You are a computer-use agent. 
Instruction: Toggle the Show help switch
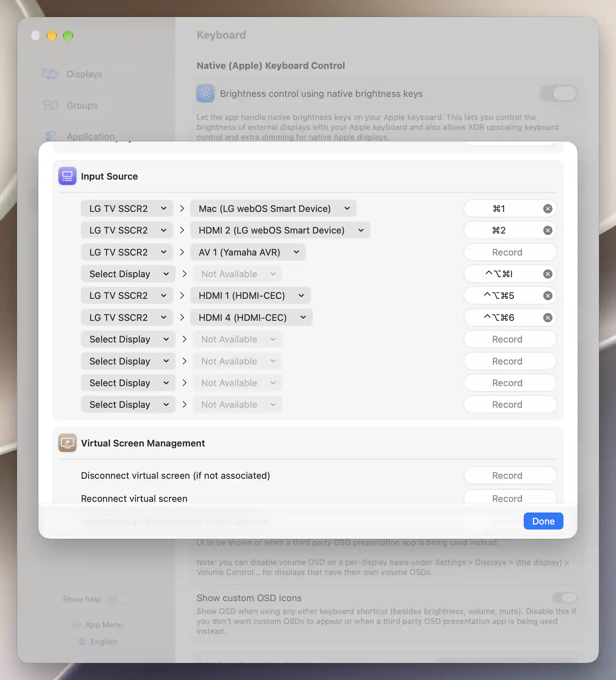click(x=120, y=599)
